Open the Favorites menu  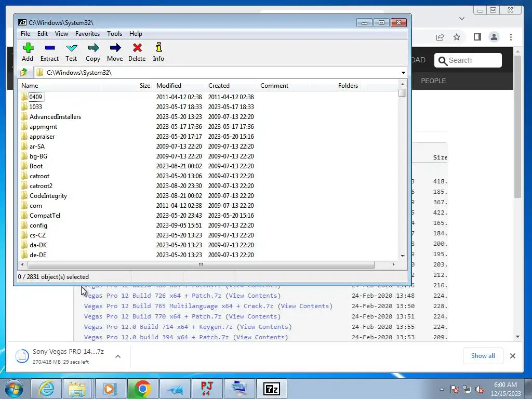(87, 34)
